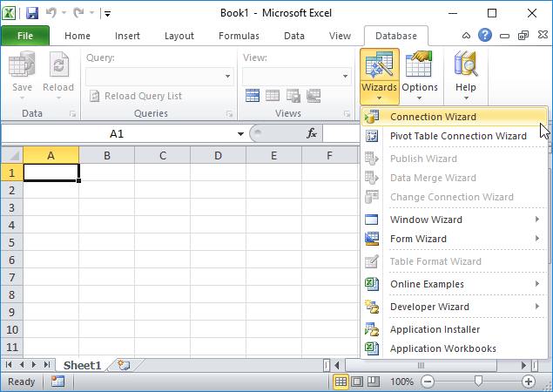The width and height of the screenshot is (553, 392).
Task: Click the Save icon in Quick Access Toolbar
Action: point(32,13)
